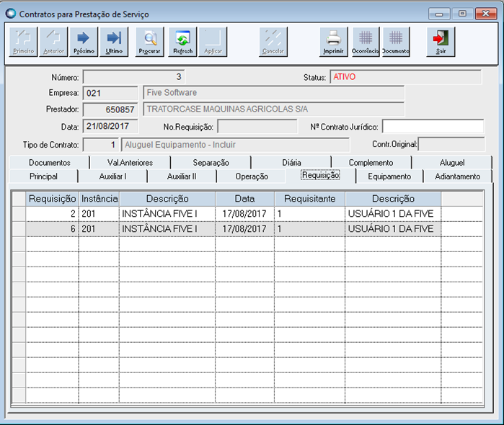Switch to the Equipamento tab
This screenshot has height=425, width=504.
click(x=389, y=176)
